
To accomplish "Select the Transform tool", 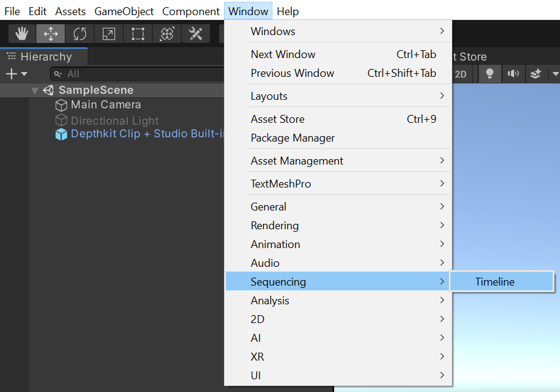I will [x=167, y=34].
